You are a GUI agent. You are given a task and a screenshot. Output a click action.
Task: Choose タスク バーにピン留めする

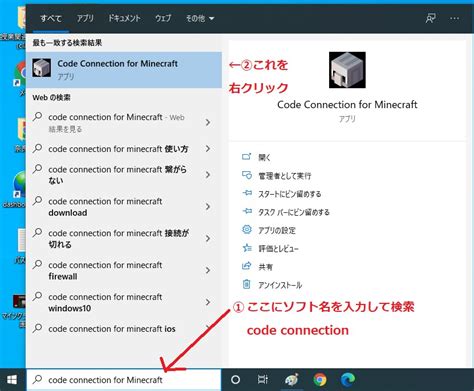coord(294,212)
